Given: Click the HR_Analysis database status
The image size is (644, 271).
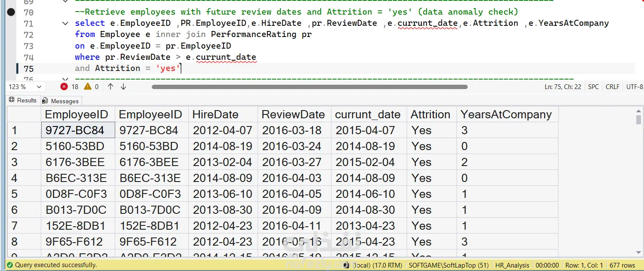Looking at the screenshot, I should point(512,265).
